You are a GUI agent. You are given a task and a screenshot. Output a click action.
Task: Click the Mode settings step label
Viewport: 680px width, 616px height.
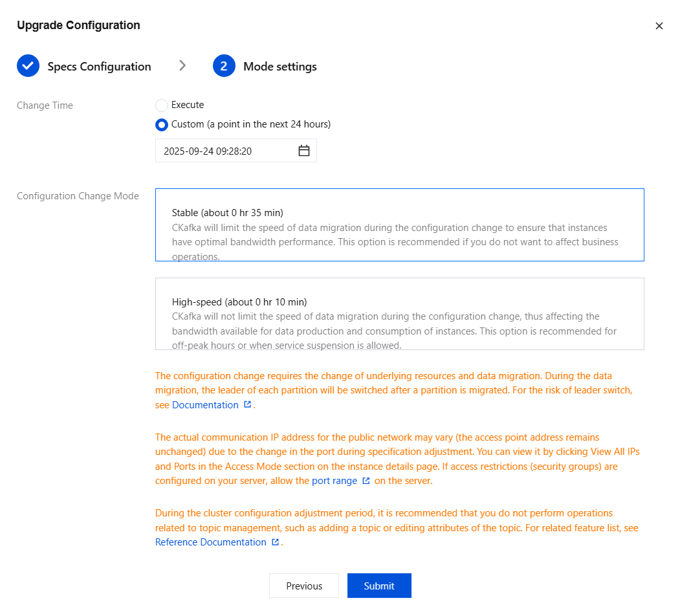tap(280, 67)
